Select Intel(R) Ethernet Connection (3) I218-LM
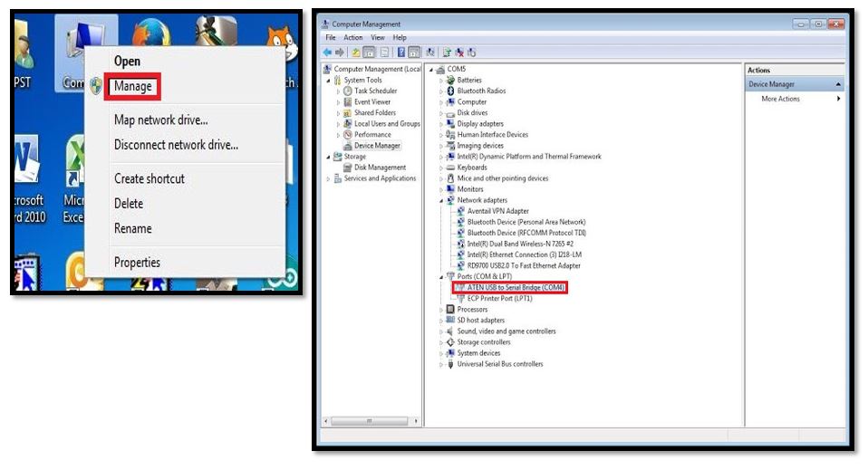This screenshot has height=470, width=868. (x=525, y=254)
